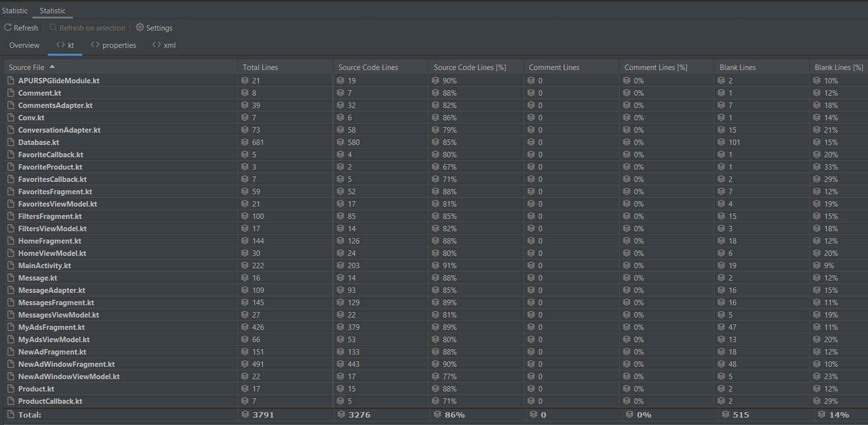This screenshot has height=425, width=868.
Task: Click the file icon beside APURSPGlideModule.kt
Action: click(11, 80)
